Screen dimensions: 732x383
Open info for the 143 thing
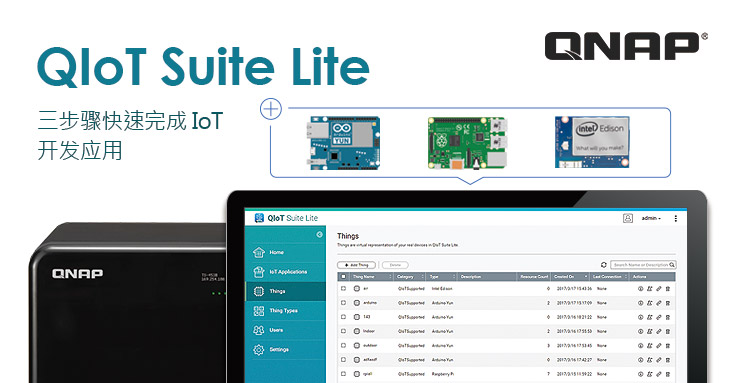pos(640,317)
